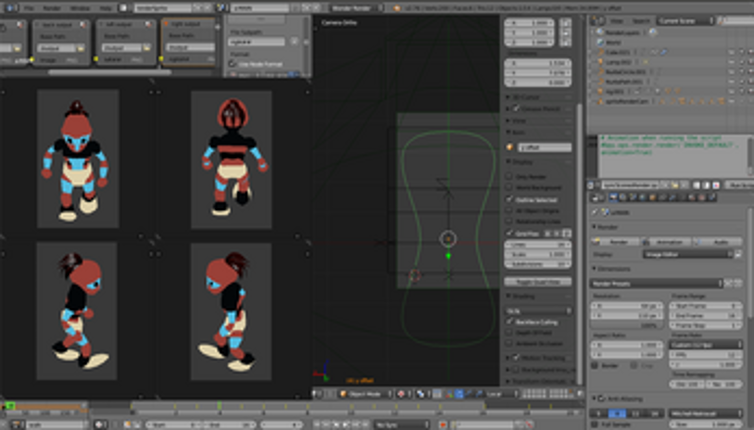The width and height of the screenshot is (754, 430).
Task: Toggle the Use Node Format checkbox
Action: [233, 64]
